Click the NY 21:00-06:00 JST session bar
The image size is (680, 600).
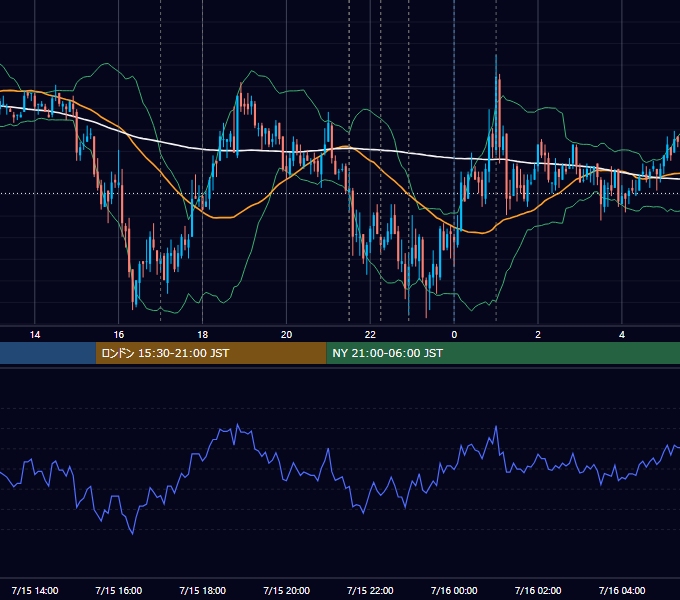(503, 353)
